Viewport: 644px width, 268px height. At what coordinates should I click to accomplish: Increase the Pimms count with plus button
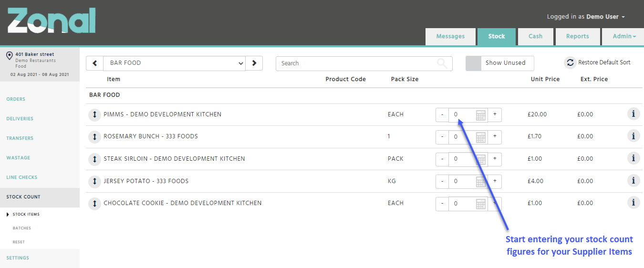point(495,114)
